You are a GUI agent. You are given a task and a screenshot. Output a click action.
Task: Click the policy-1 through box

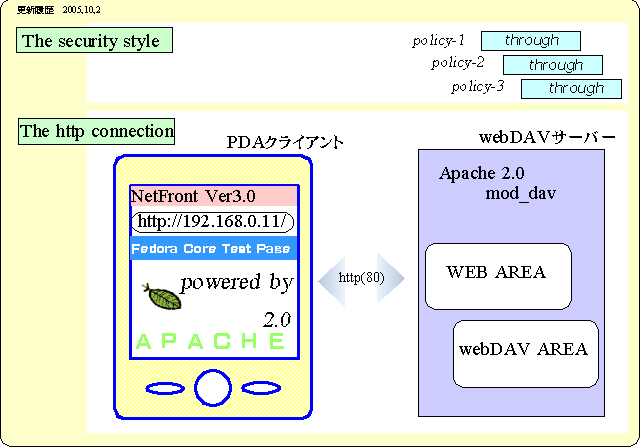531,41
